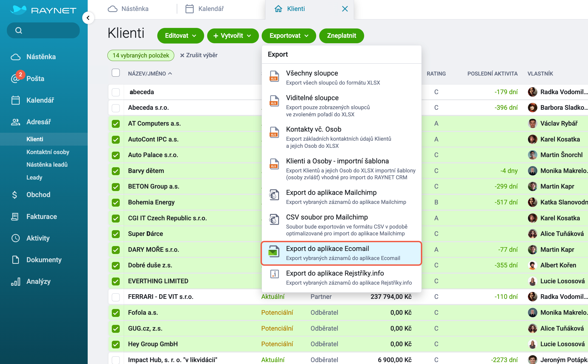588x364 pixels.
Task: Click the Adresář people icon
Action: point(16,122)
